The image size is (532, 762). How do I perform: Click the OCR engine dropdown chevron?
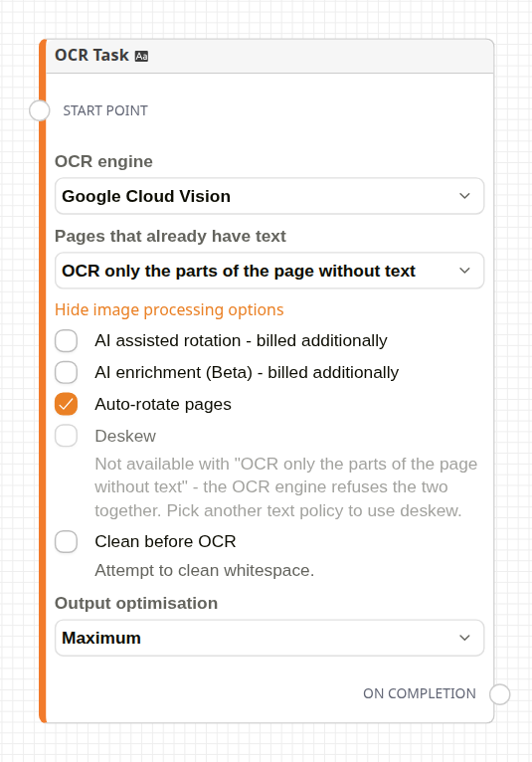(x=465, y=196)
